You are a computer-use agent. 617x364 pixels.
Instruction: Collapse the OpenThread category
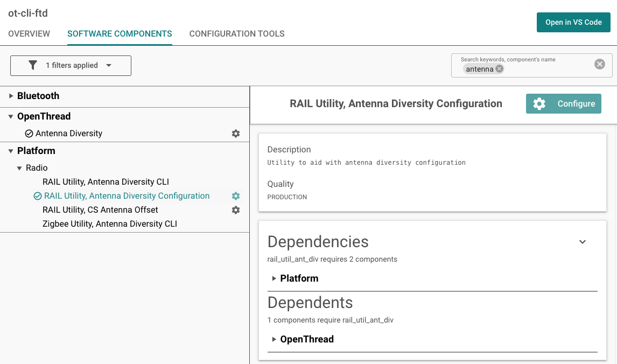pyautogui.click(x=11, y=116)
